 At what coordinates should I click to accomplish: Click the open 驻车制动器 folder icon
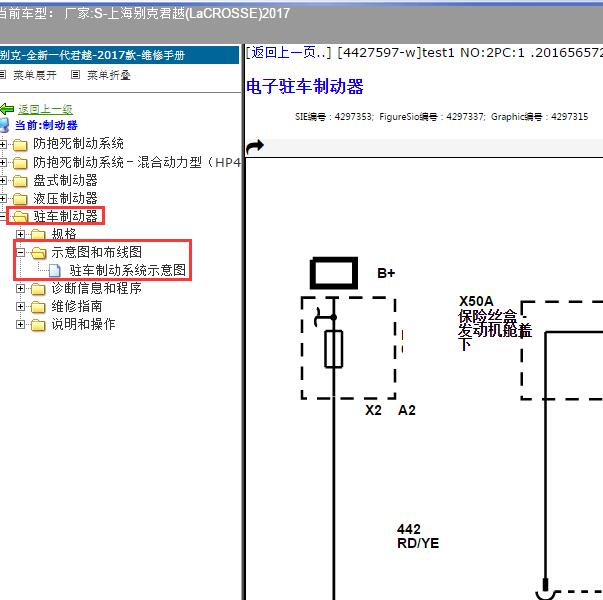click(19, 217)
